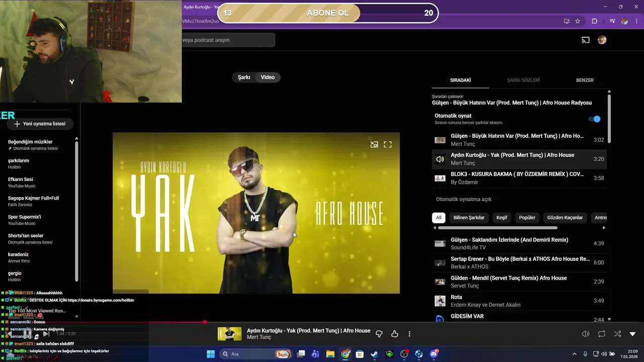Viewport: 644px width, 362px height.
Task: Open OBS Studio from taskbar
Action: pyautogui.click(x=404, y=354)
